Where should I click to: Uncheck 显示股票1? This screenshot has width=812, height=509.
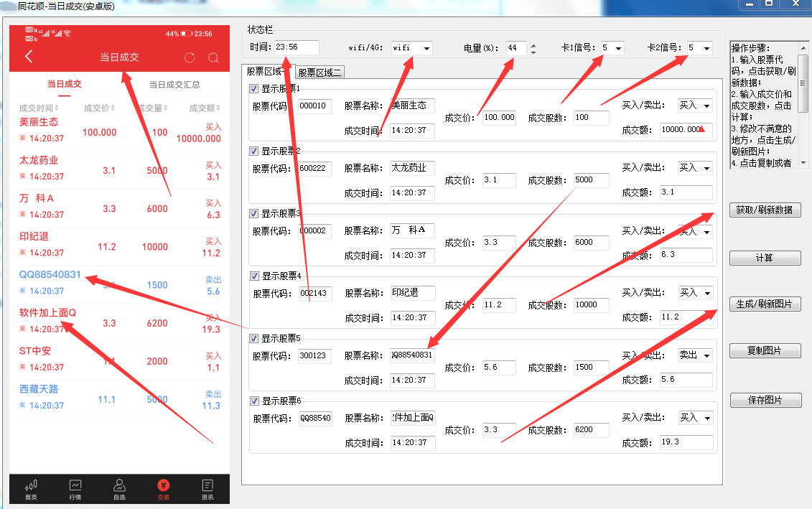pyautogui.click(x=253, y=88)
